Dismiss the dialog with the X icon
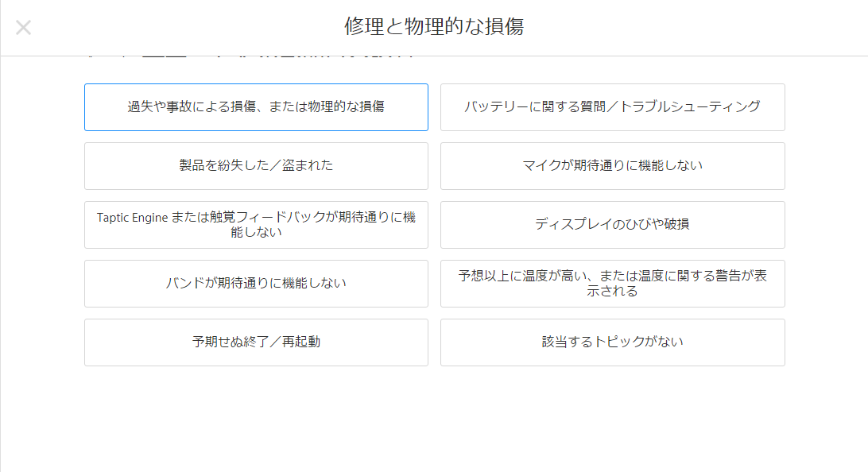 pyautogui.click(x=24, y=28)
